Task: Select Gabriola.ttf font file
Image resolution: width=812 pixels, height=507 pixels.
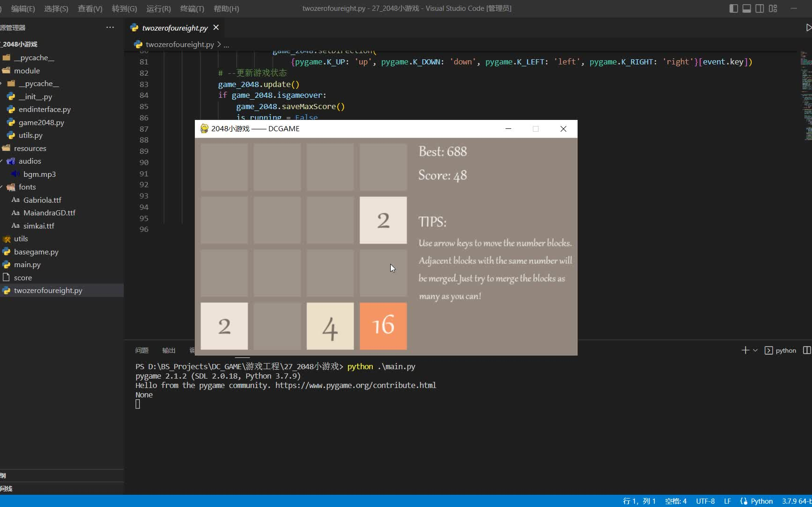Action: pyautogui.click(x=42, y=200)
